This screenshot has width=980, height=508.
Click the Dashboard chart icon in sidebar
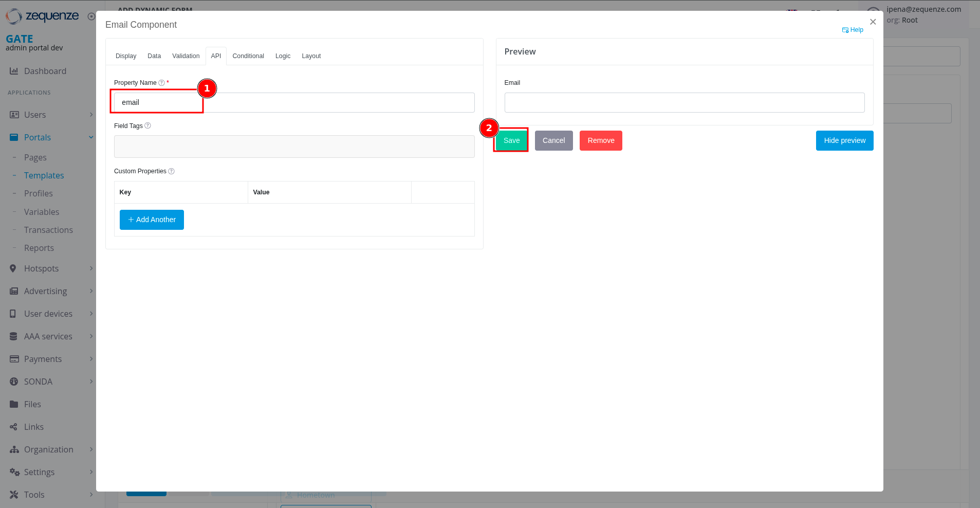(x=14, y=71)
